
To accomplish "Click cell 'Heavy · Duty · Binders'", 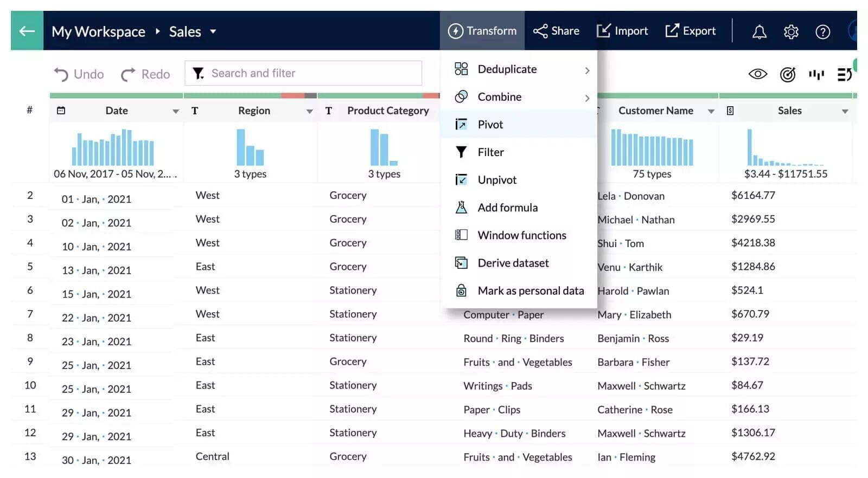I will (x=514, y=434).
